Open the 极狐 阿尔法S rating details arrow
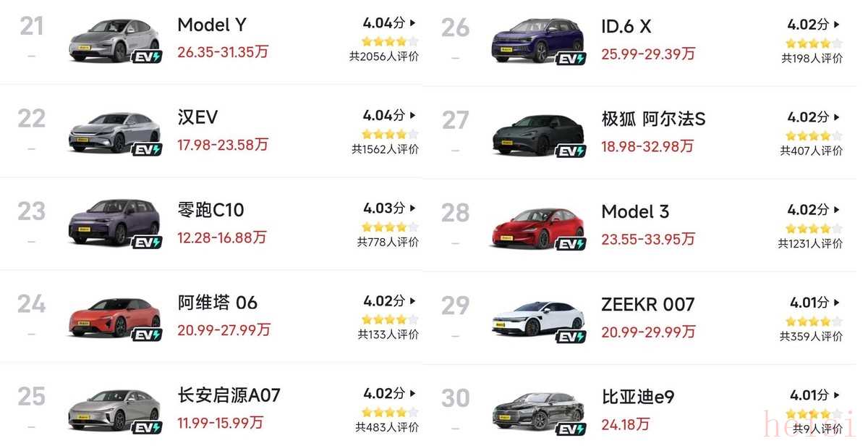868x446 pixels. [837, 117]
